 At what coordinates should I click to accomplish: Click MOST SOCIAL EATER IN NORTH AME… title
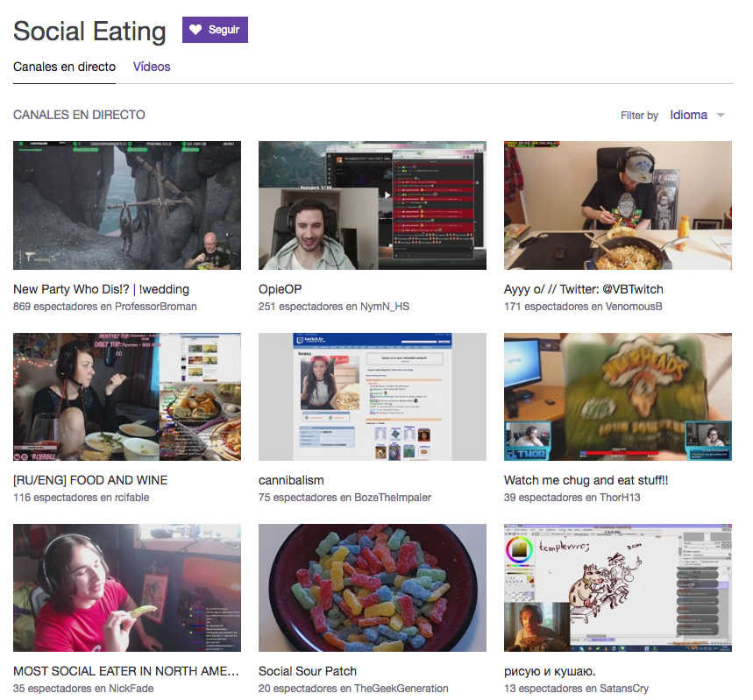click(x=126, y=671)
